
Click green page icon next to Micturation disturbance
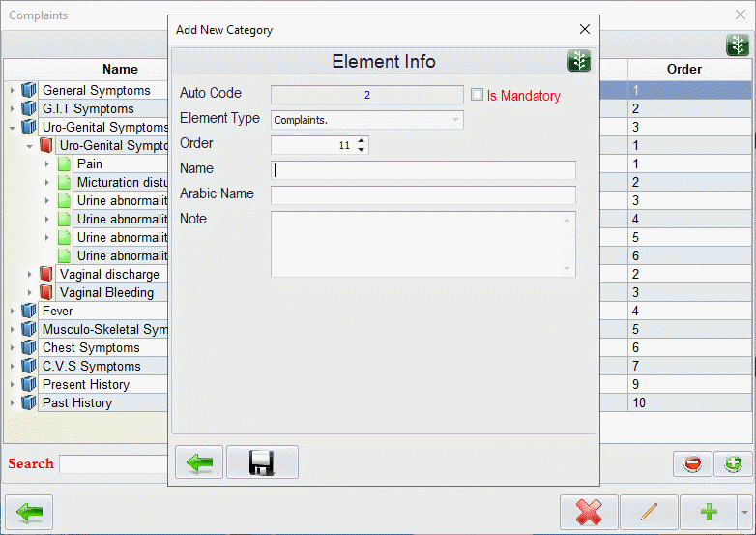[x=64, y=182]
